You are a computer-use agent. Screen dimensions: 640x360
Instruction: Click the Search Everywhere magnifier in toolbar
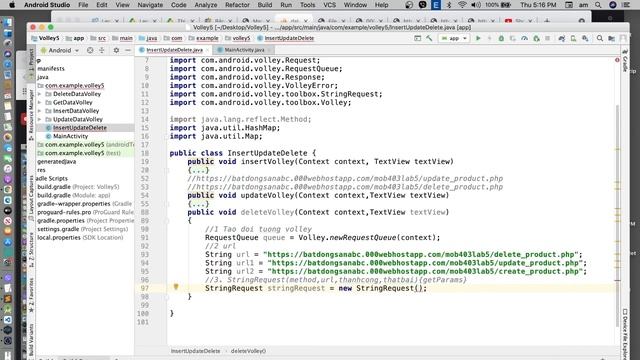tap(600, 38)
